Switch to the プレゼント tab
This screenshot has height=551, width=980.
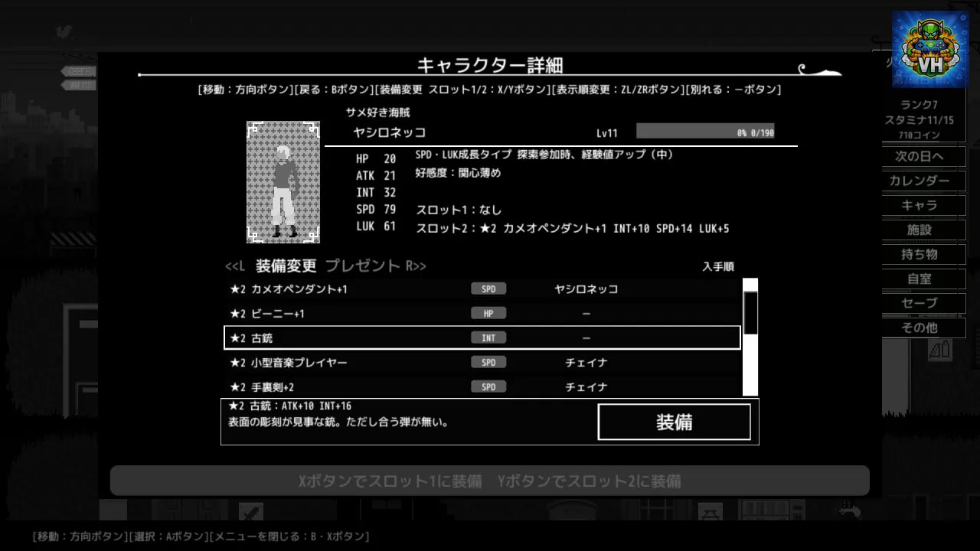point(363,266)
